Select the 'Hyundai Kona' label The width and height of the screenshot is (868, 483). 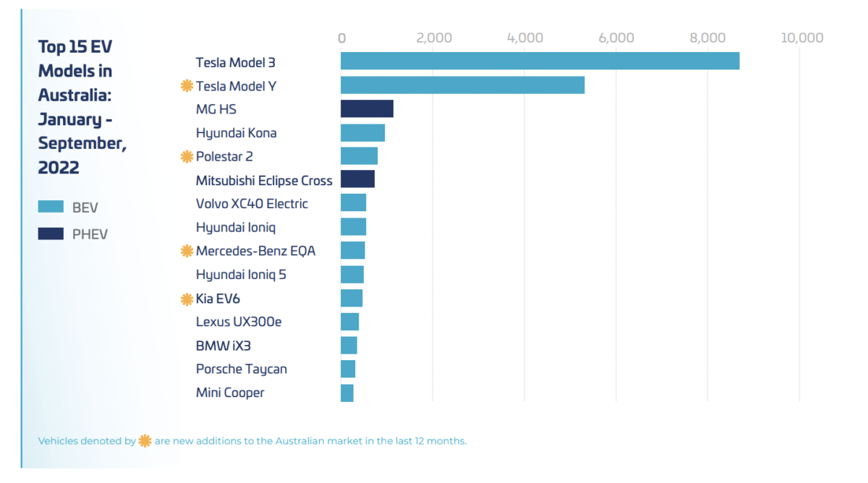point(237,133)
